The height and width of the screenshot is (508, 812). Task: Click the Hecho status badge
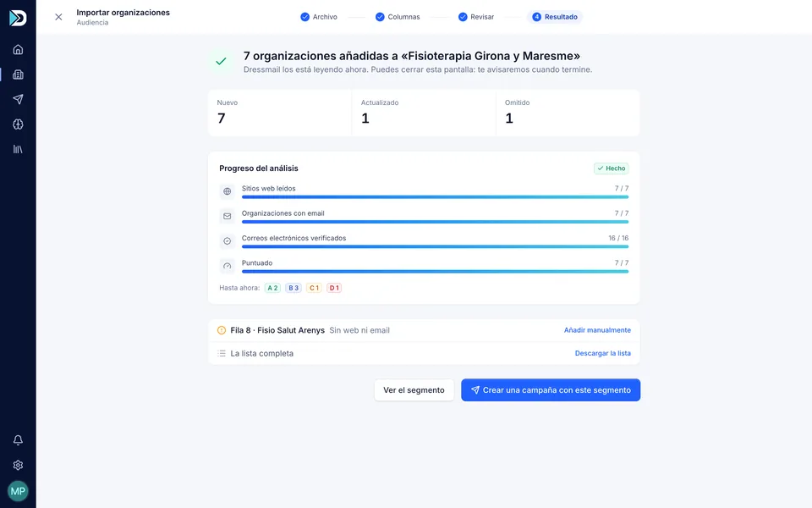click(611, 168)
